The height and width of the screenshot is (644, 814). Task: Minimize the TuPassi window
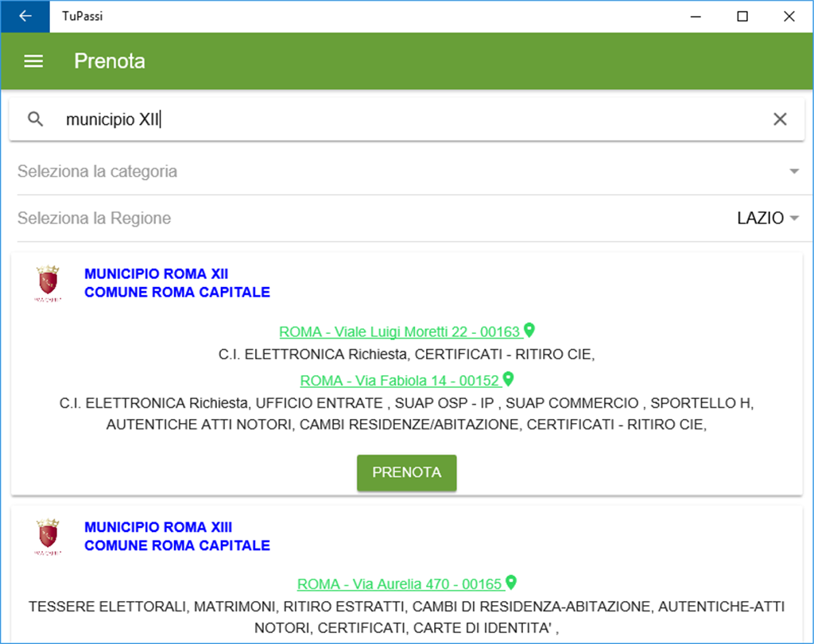(x=696, y=17)
